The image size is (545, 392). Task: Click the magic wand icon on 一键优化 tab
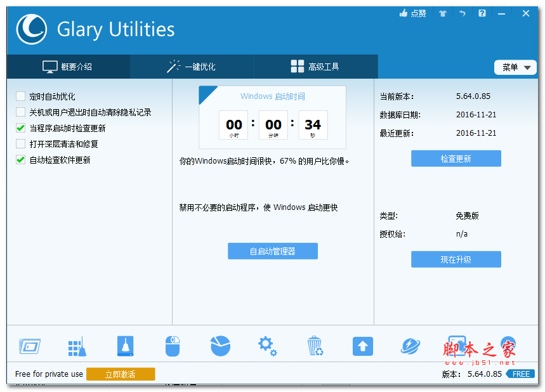coord(173,67)
